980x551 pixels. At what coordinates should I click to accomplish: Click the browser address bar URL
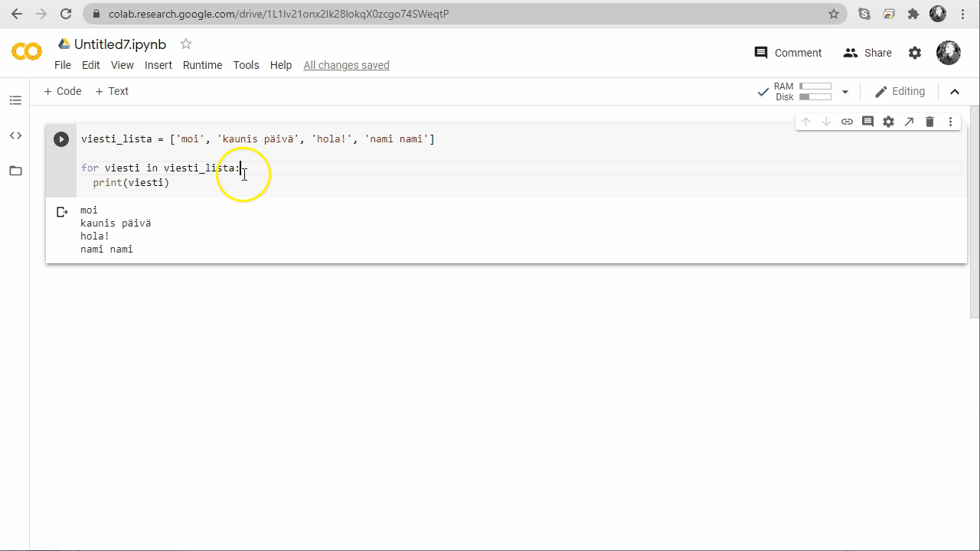tap(279, 14)
